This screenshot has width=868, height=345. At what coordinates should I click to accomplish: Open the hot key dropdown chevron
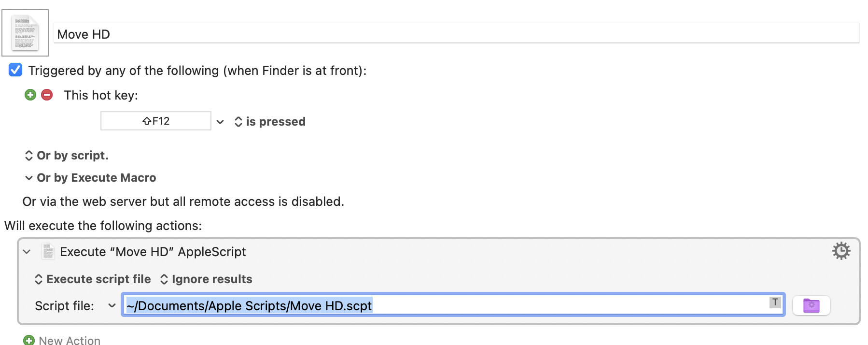click(x=220, y=121)
